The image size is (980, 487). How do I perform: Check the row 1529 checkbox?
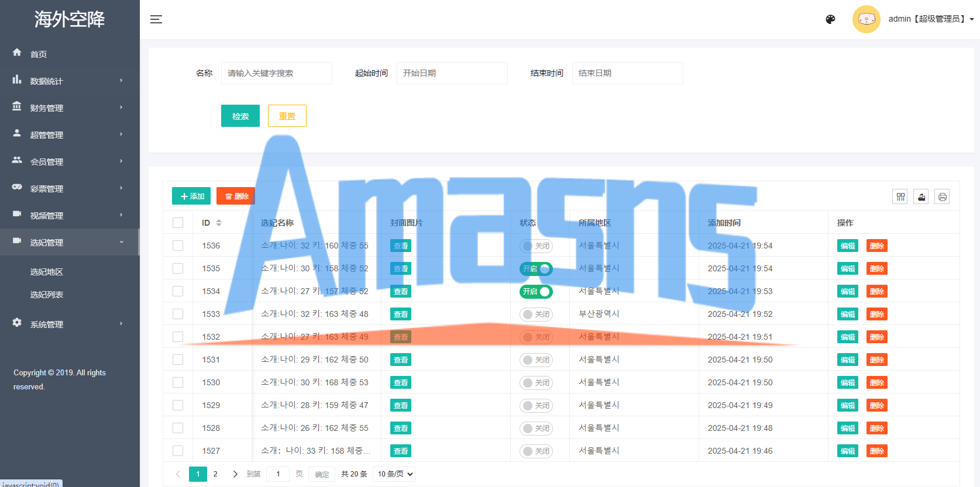pos(178,405)
